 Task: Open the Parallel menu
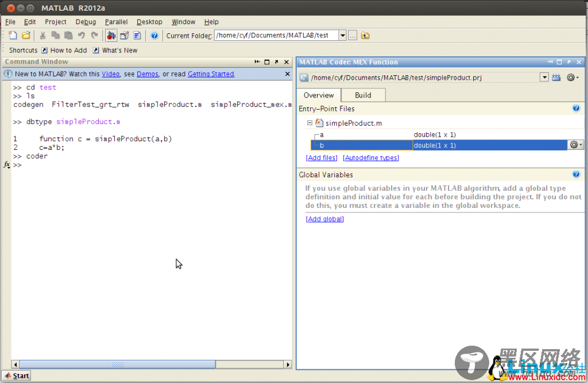click(x=116, y=22)
